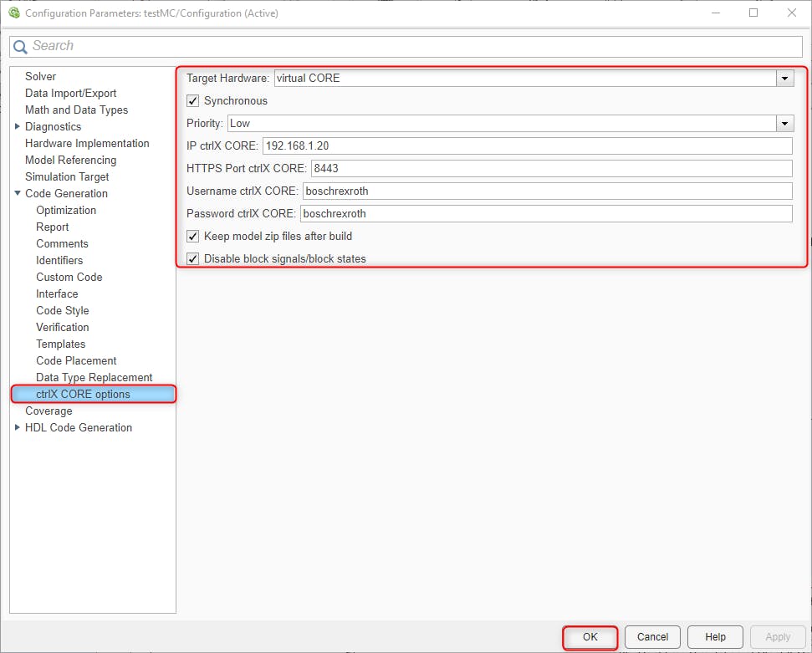
Task: Click the Apply button
Action: coord(778,637)
